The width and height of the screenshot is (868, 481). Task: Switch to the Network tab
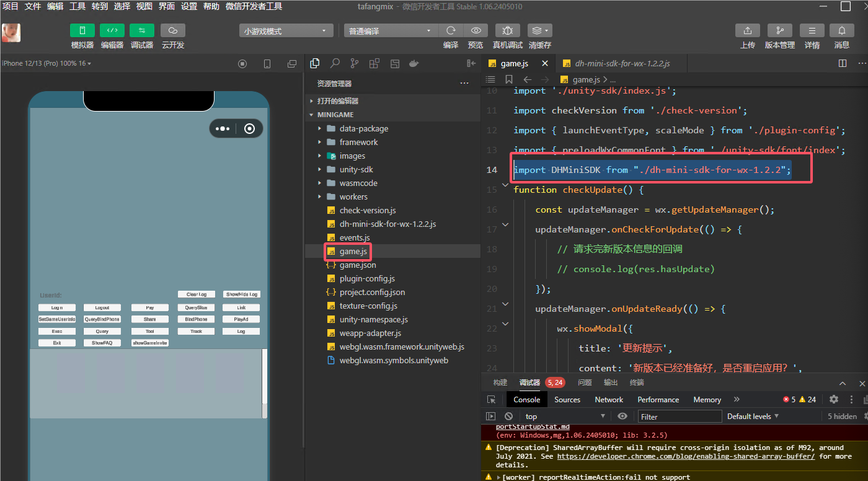click(x=609, y=400)
